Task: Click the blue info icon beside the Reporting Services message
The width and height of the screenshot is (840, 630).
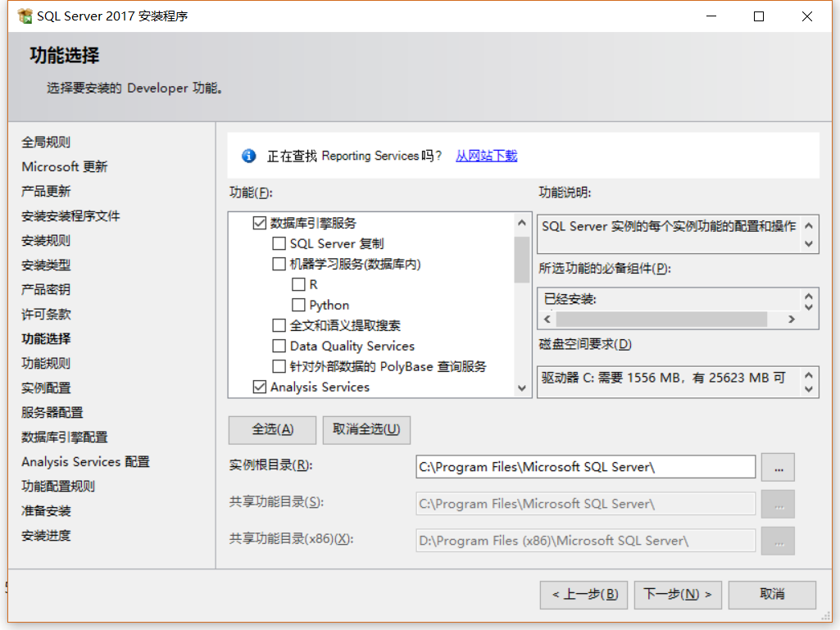Action: 247,156
